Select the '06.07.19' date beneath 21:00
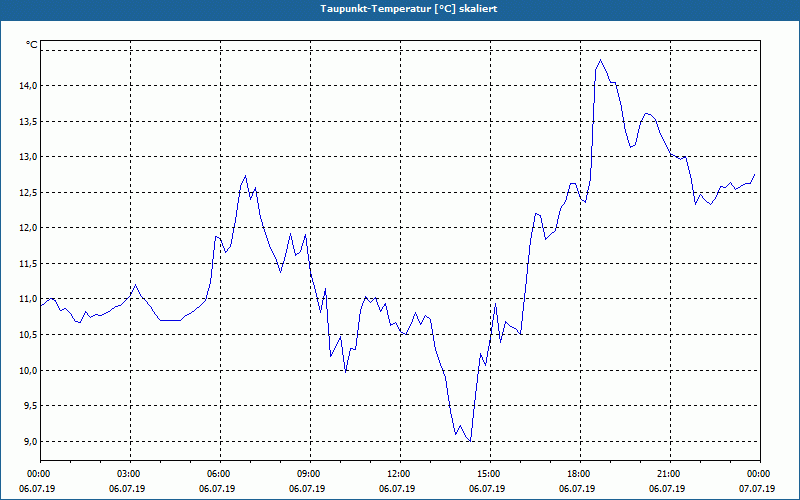Screen dimensions: 800x500 [667, 489]
